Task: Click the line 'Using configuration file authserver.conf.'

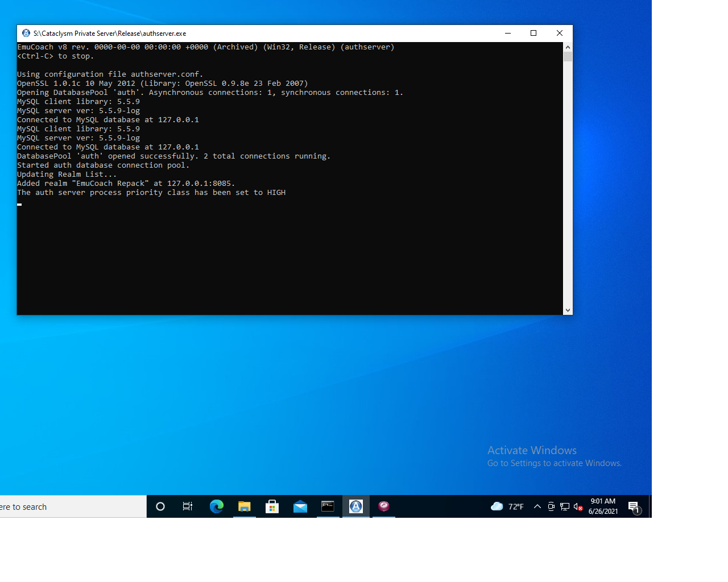Action: (x=110, y=74)
